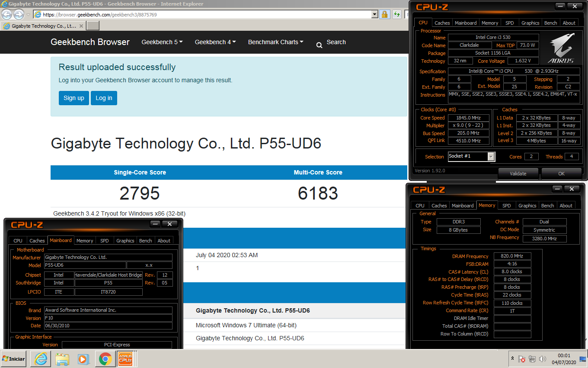Screen dimensions: 588x368
Task: Expand the Benchmark Charts navigation menu
Action: (275, 42)
